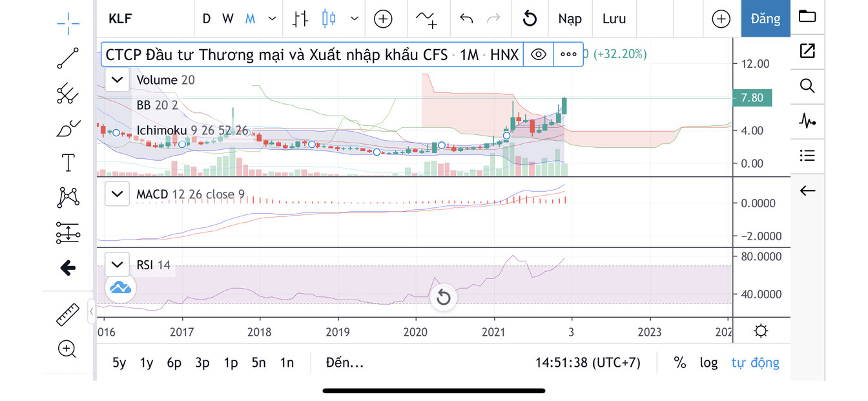Click the compare or add symbol button
The image size is (868, 401).
pyautogui.click(x=383, y=19)
